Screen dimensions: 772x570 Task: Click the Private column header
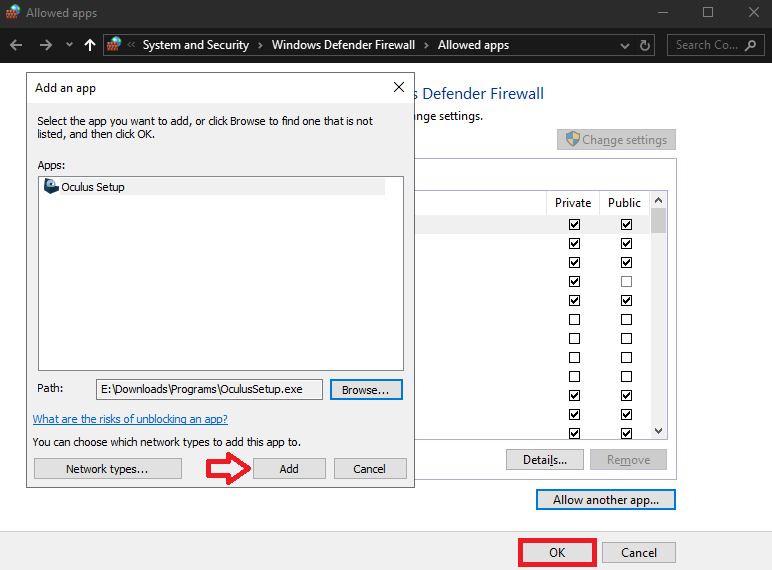click(573, 203)
